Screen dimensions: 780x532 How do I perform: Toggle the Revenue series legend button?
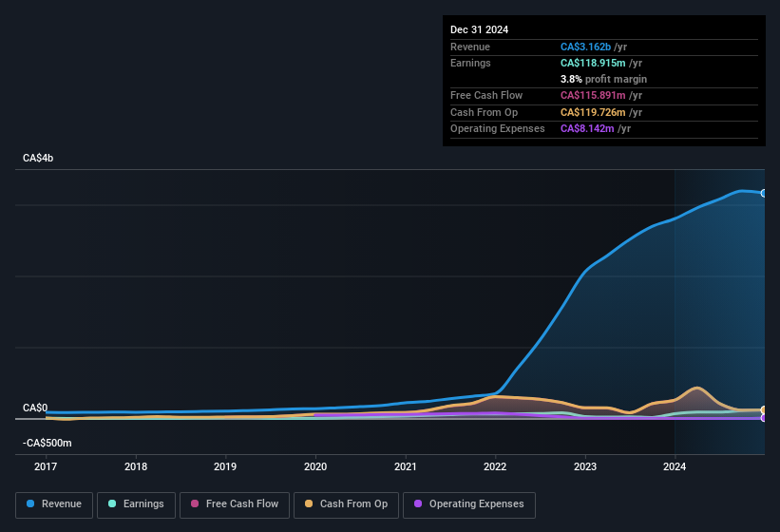click(54, 505)
